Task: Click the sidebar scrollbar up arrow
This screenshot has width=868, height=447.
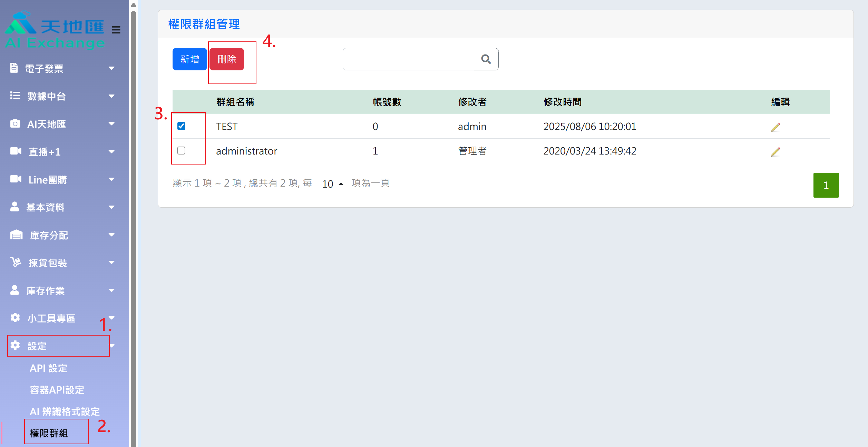Action: click(x=134, y=5)
